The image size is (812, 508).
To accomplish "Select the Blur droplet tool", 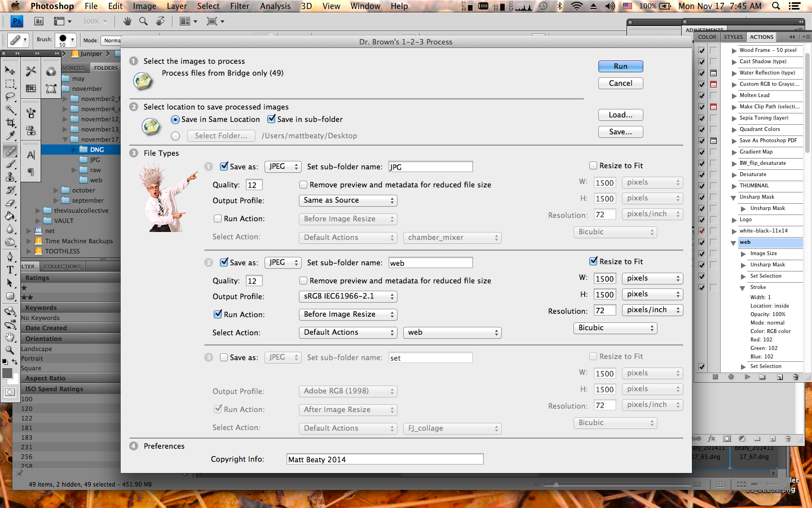I will 10,229.
